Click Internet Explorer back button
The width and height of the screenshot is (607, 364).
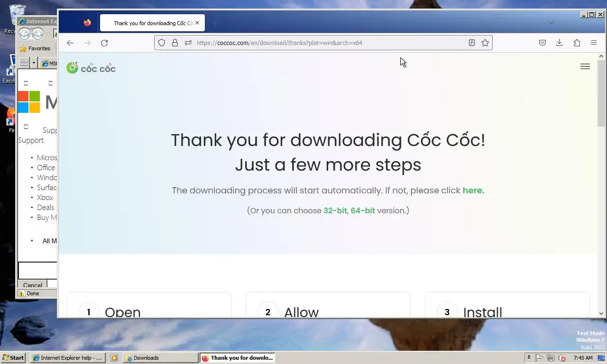25,34
